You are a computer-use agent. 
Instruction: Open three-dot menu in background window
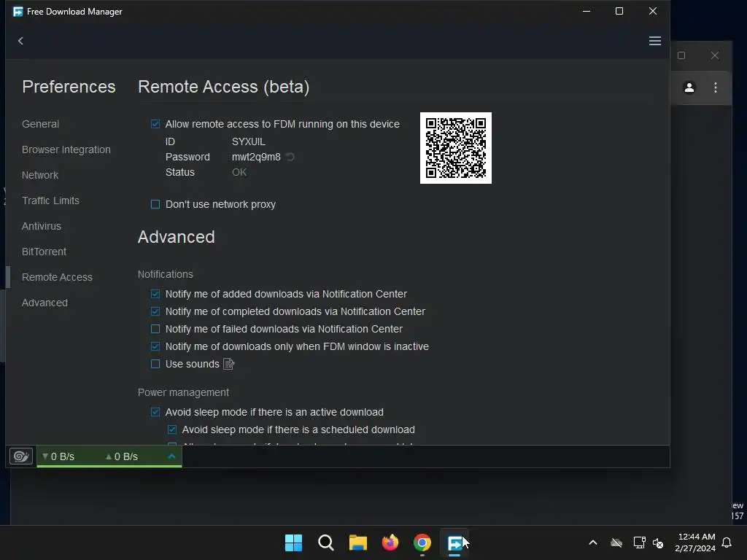[x=716, y=87]
